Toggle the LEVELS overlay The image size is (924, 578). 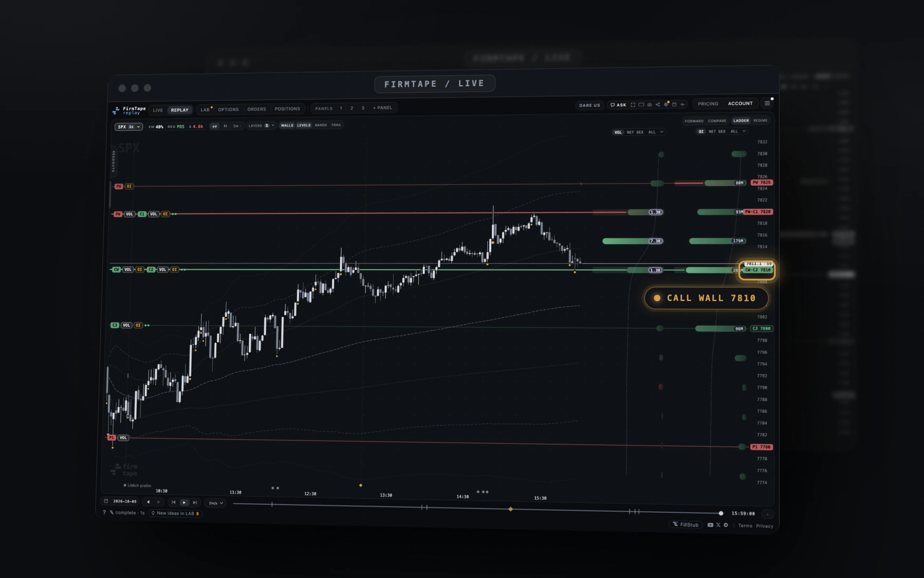pyautogui.click(x=304, y=125)
